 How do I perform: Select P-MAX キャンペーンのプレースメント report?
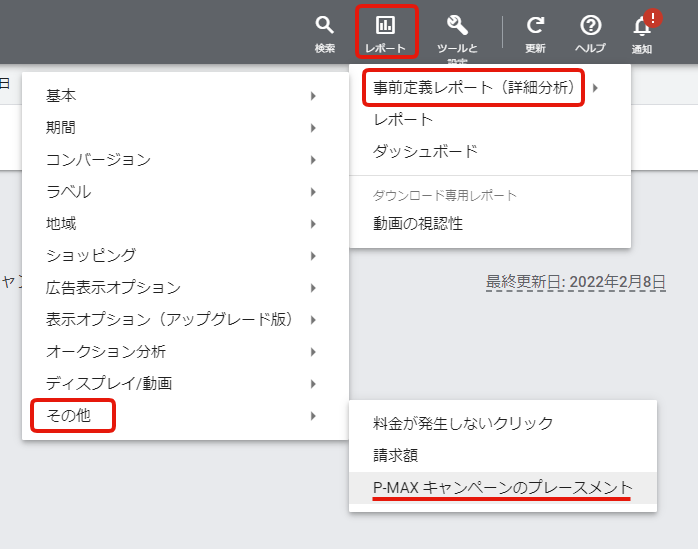[x=502, y=487]
